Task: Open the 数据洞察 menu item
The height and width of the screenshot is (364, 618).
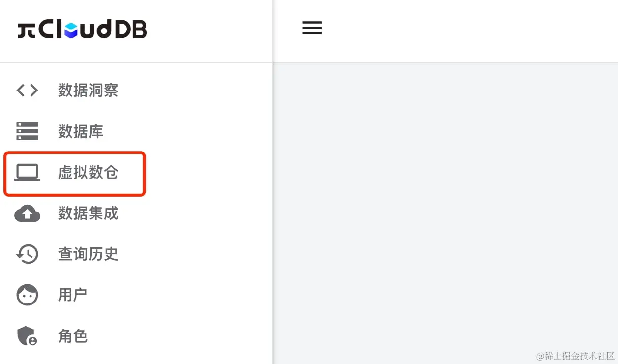Action: (x=88, y=91)
